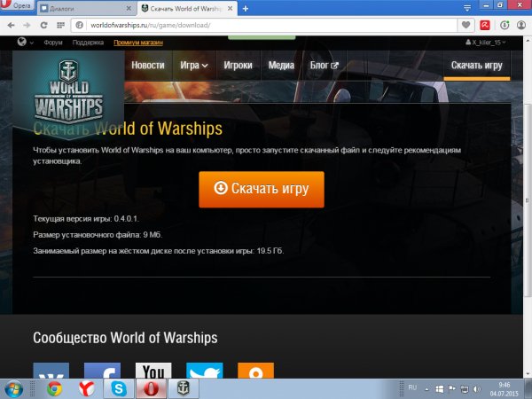Click the orange Скачать игру download button
The height and width of the screenshot is (399, 532).
pos(262,190)
